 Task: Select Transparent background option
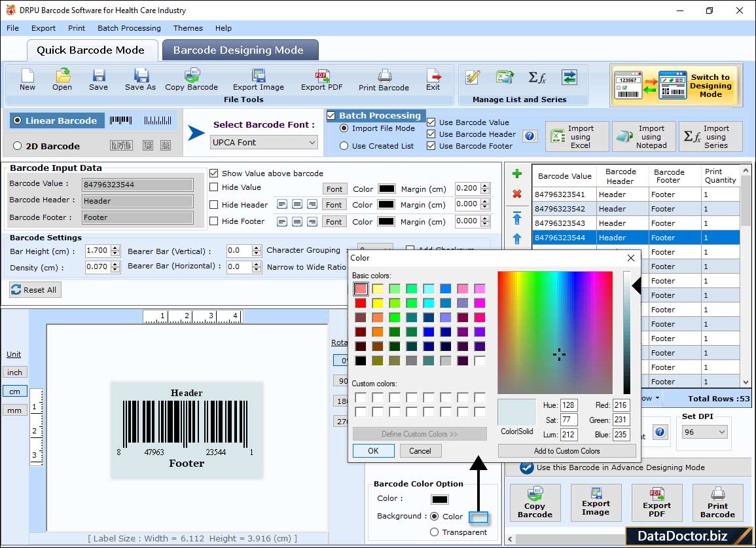click(x=435, y=532)
